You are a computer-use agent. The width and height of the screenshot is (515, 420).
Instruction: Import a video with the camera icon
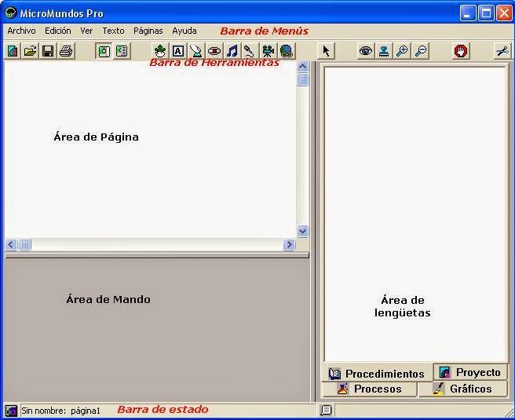[268, 51]
